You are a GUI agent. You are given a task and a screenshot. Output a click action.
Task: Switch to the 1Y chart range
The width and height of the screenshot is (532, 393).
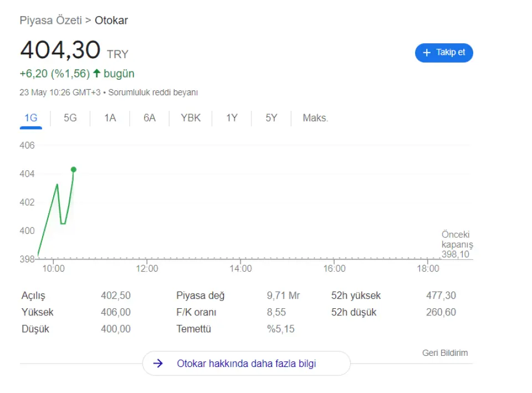coord(232,118)
